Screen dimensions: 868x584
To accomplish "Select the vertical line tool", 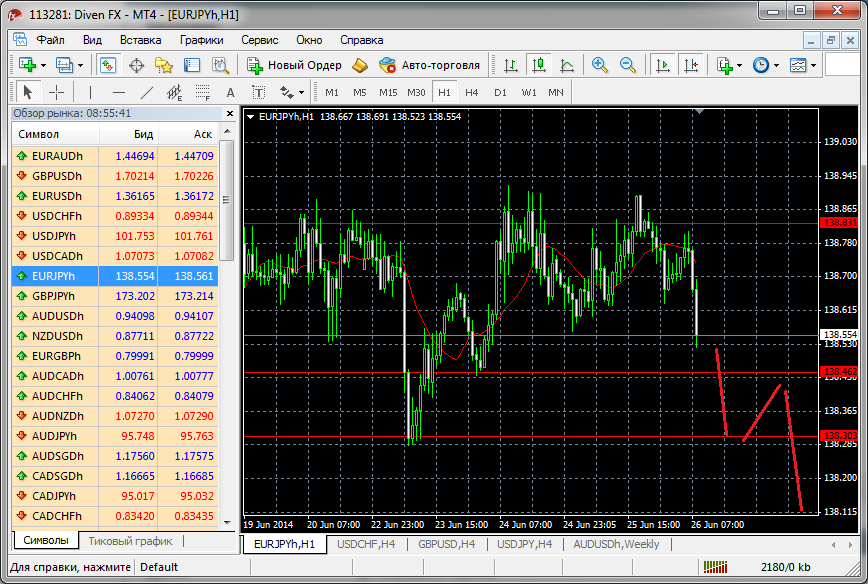I will (90, 92).
